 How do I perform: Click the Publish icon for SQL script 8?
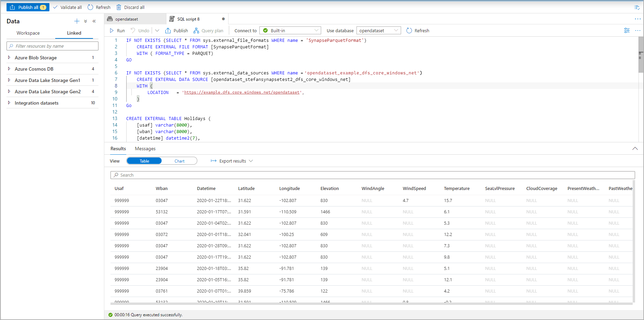pos(168,31)
